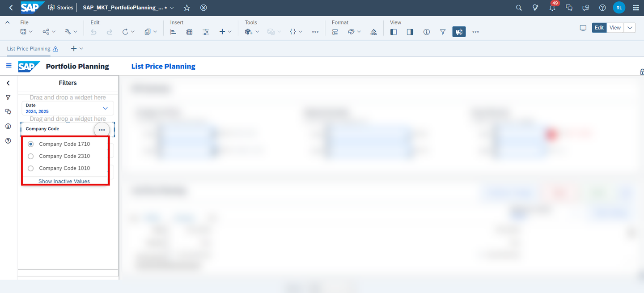Insert a chart from the toolbar
The width and height of the screenshot is (644, 293).
(x=174, y=32)
